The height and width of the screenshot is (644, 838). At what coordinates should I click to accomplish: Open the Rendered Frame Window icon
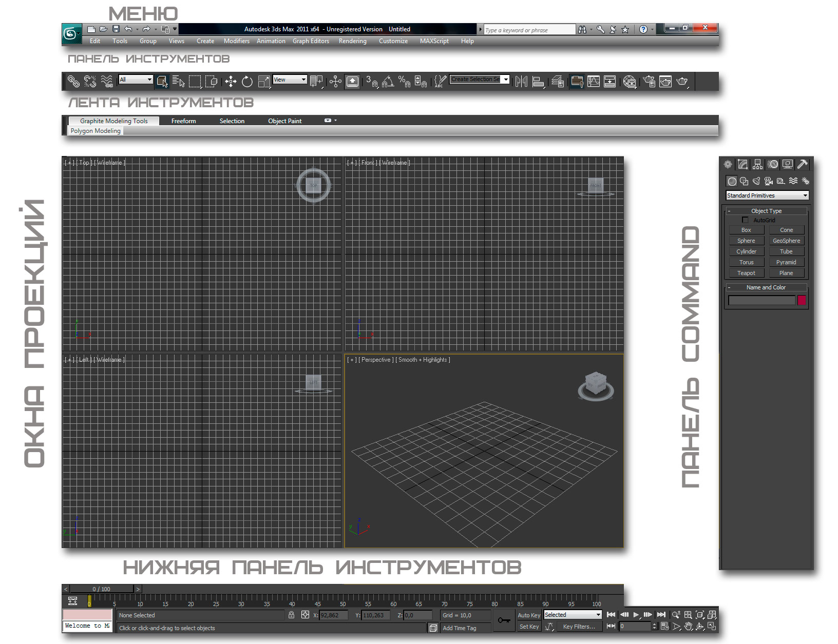click(665, 81)
